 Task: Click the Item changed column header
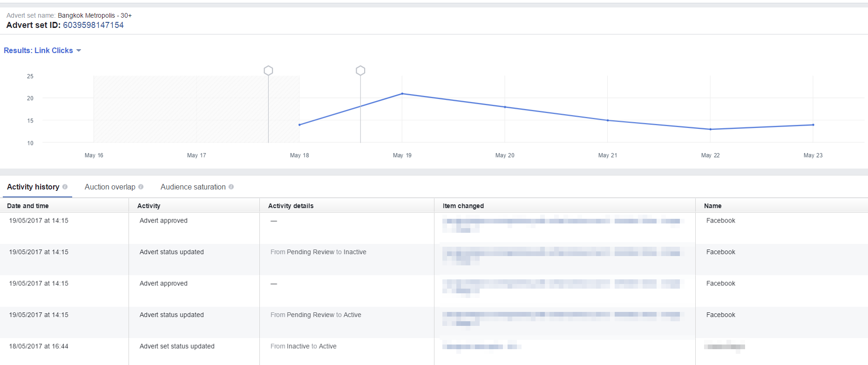tap(463, 206)
